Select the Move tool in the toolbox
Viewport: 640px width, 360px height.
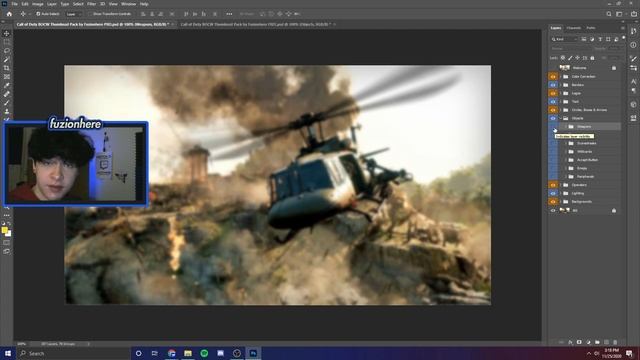(x=7, y=33)
